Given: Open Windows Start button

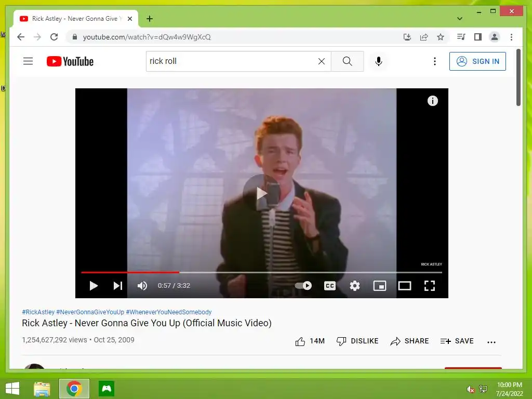Looking at the screenshot, I should coord(12,389).
